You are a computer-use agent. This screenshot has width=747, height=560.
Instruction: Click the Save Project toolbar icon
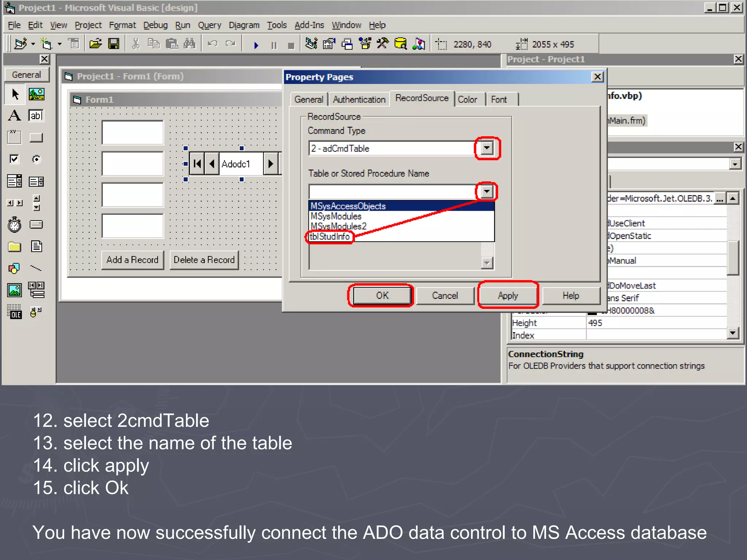[x=114, y=44]
